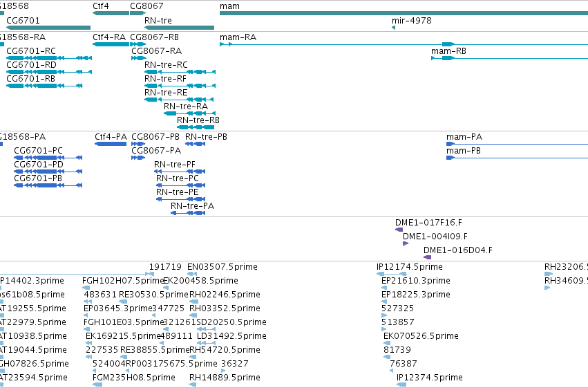The height and width of the screenshot is (388, 588).
Task: Open EST IP12374.5prime
Action: pos(430,378)
